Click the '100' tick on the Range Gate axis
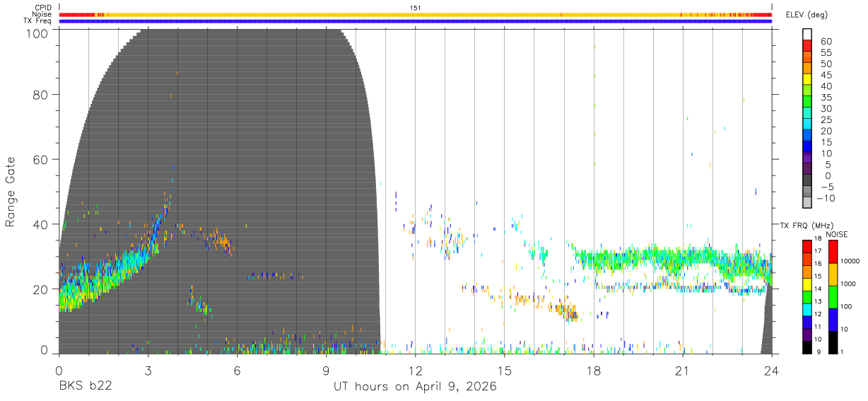Image resolution: width=868 pixels, height=401 pixels. click(37, 33)
